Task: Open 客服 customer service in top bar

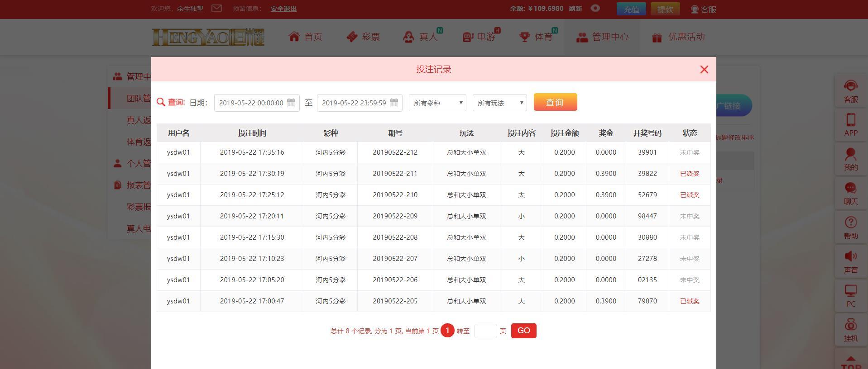Action: click(704, 9)
